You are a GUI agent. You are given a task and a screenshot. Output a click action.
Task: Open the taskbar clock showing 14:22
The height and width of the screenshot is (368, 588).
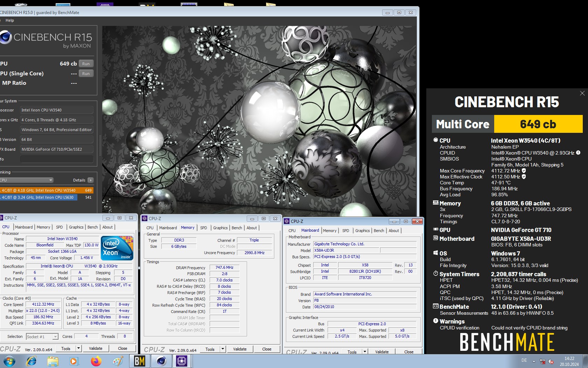569,361
